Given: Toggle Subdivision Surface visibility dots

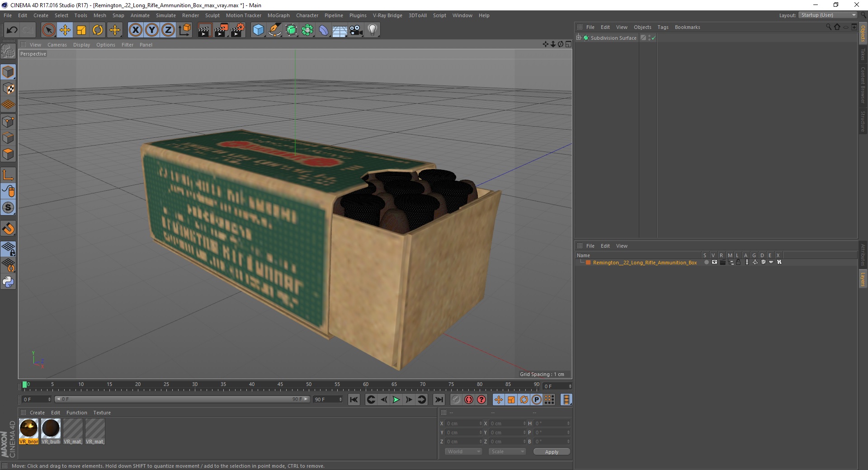Looking at the screenshot, I should [x=650, y=38].
